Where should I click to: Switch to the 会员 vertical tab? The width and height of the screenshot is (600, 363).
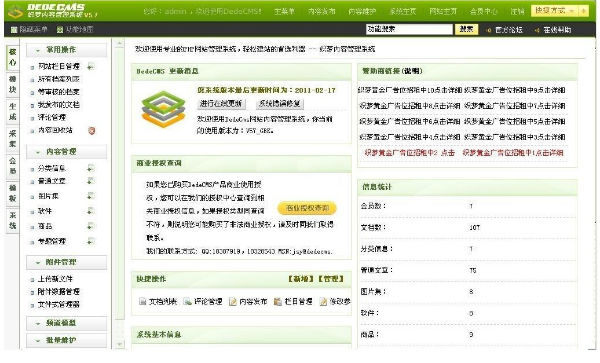tap(12, 166)
